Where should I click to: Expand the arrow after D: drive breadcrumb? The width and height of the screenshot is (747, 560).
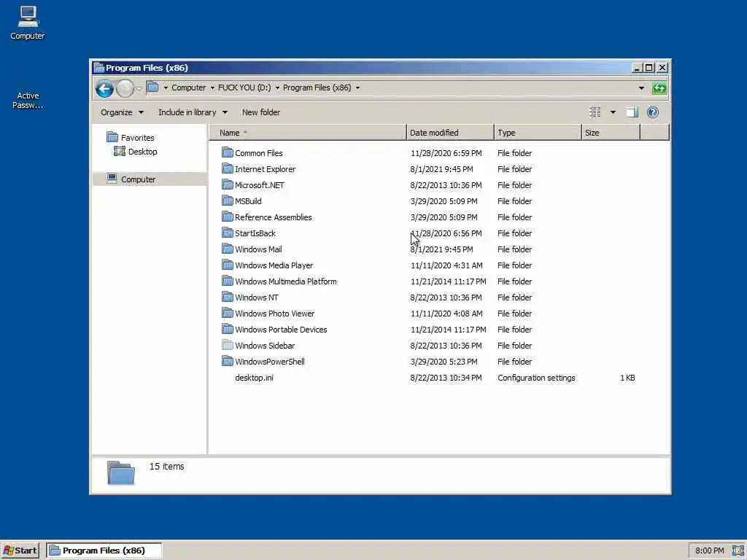coord(277,88)
